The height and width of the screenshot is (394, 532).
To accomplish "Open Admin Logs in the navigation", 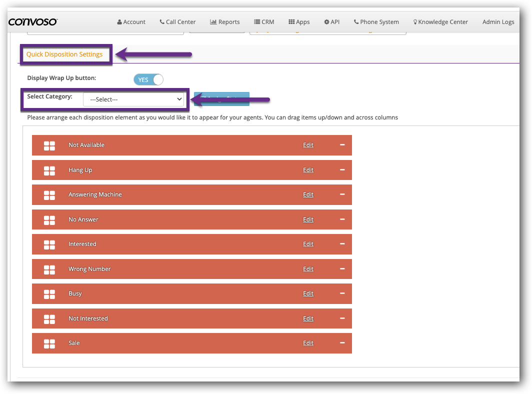I will 498,22.
